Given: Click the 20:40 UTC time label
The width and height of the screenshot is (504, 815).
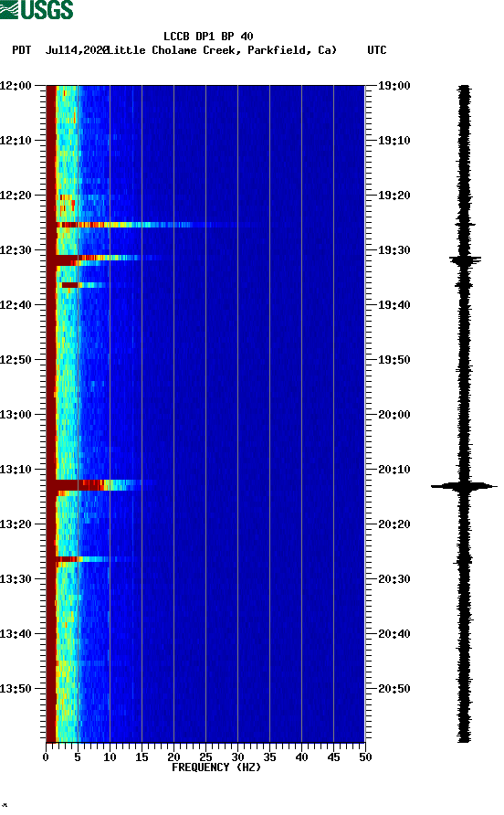Looking at the screenshot, I should click(394, 634).
